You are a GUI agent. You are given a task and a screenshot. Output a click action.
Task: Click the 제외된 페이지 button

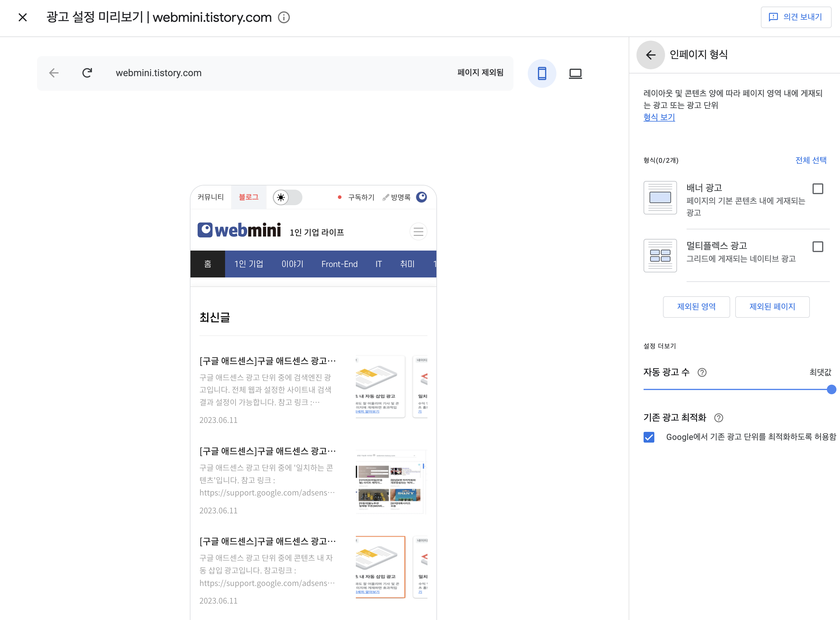point(772,307)
